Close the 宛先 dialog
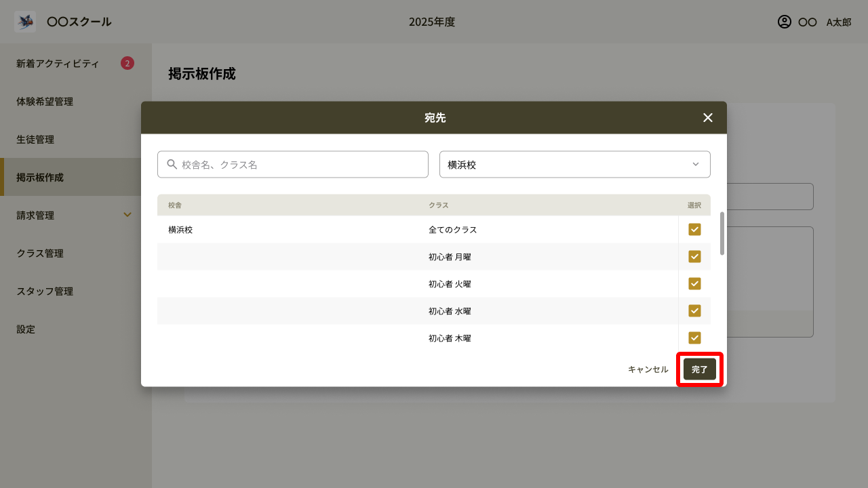Viewport: 868px width, 488px height. click(707, 117)
